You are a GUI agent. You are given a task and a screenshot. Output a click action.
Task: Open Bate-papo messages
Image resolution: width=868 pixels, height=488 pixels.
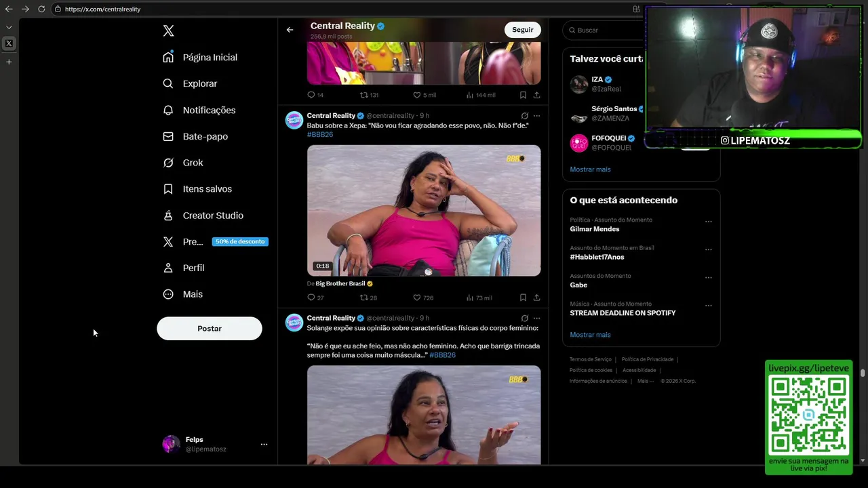195,136
